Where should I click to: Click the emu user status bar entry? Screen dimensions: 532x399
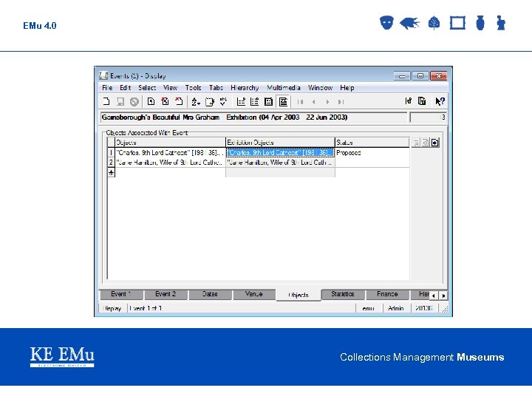[369, 308]
